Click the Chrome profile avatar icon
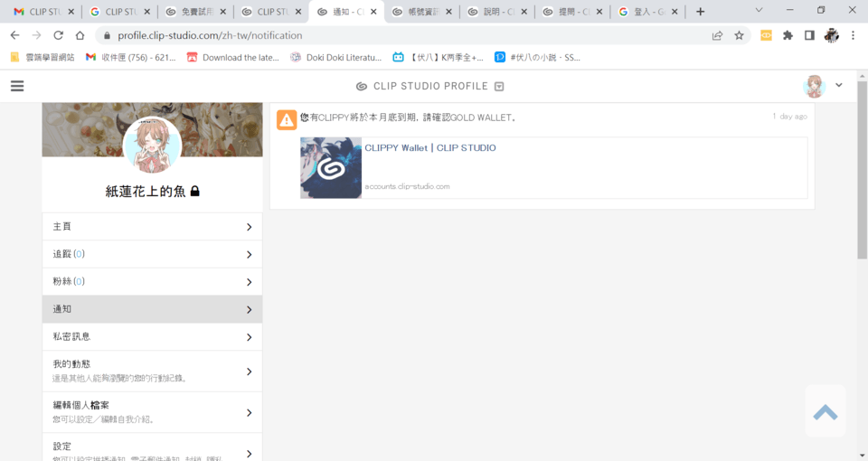The image size is (868, 461). (831, 35)
